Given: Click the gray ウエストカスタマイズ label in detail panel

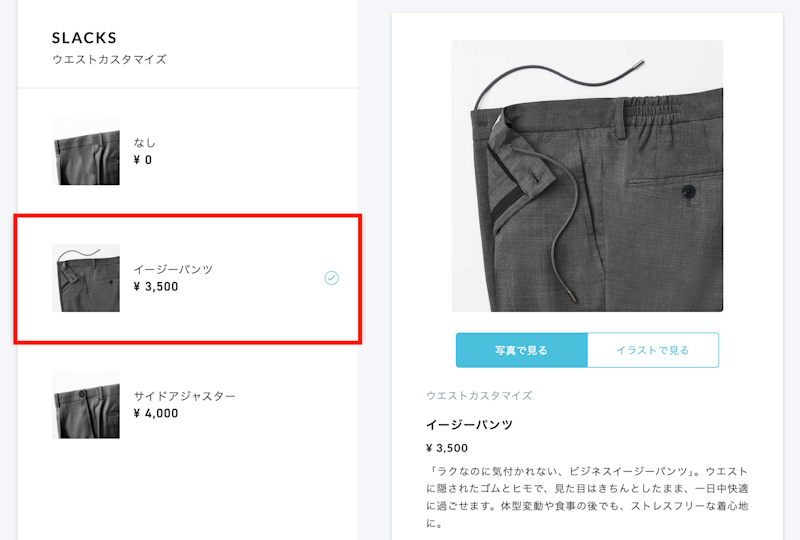Looking at the screenshot, I should click(479, 396).
